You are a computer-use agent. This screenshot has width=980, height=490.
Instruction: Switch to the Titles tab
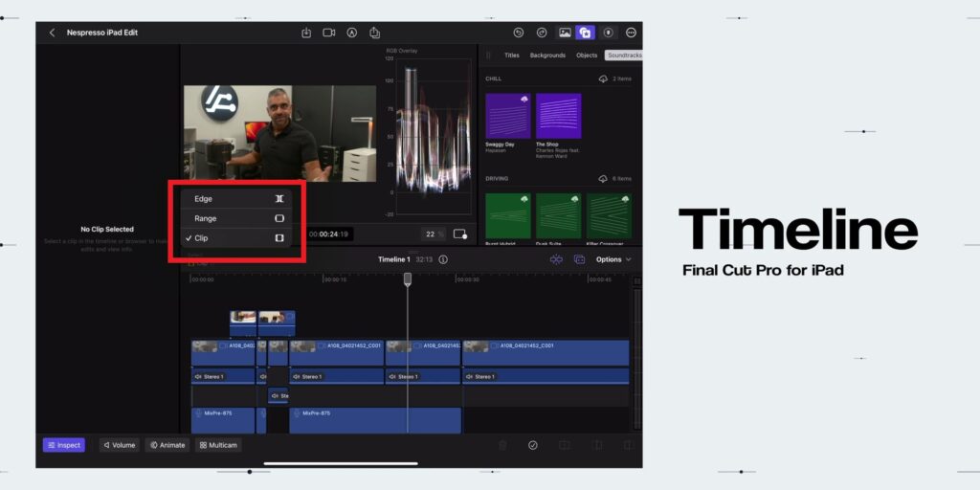pyautogui.click(x=512, y=55)
